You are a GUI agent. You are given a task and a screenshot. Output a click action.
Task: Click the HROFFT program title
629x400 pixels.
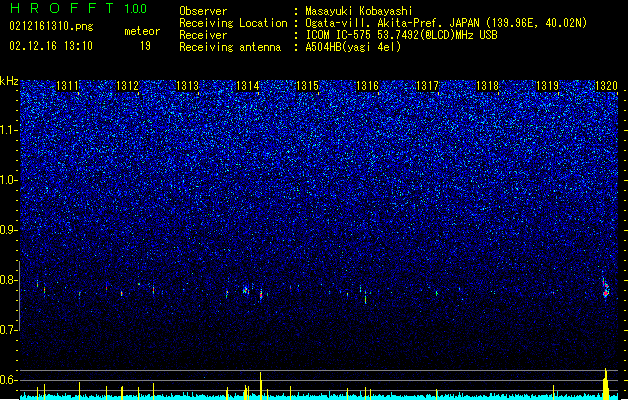click(x=61, y=8)
